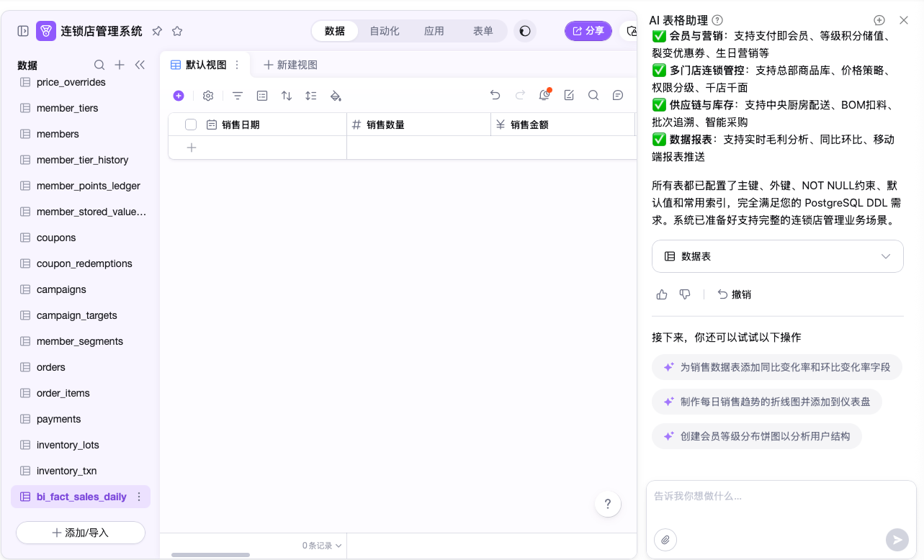Toggle the left navigation sidebar panel

click(x=23, y=31)
